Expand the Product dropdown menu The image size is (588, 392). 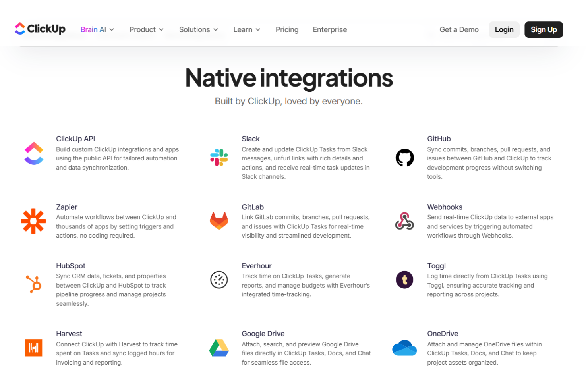pos(146,30)
